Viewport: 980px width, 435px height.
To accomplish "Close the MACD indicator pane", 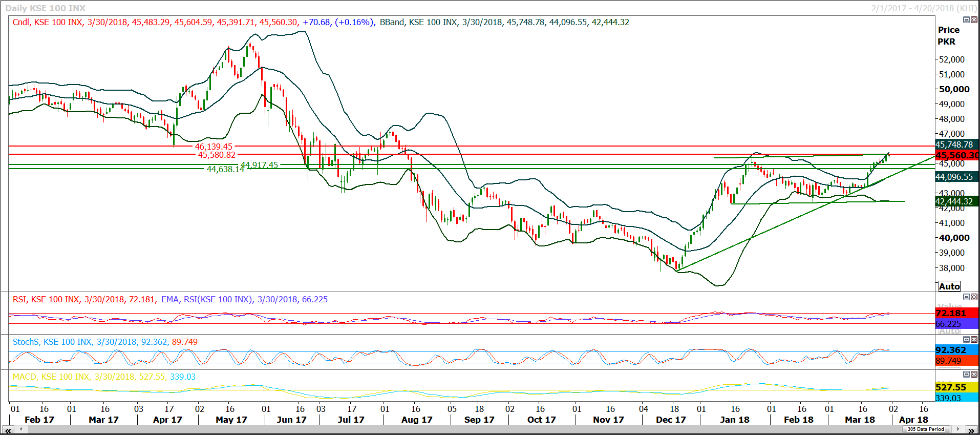I will (x=974, y=375).
